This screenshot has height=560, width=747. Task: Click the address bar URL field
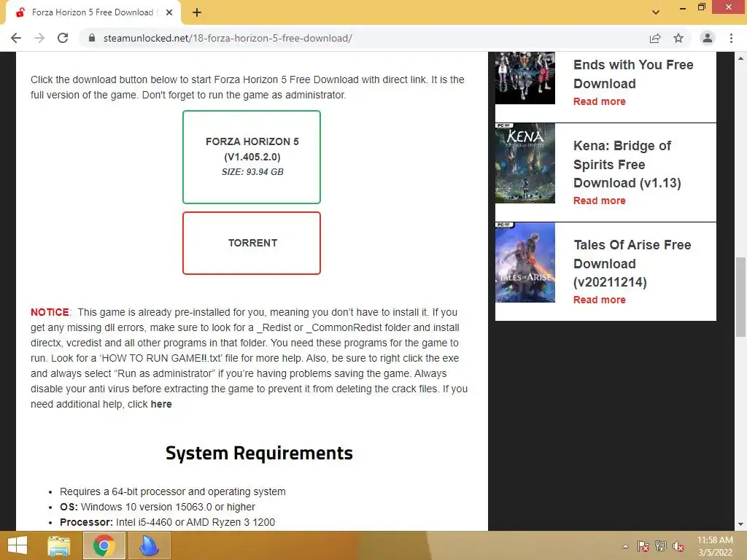[x=362, y=38]
